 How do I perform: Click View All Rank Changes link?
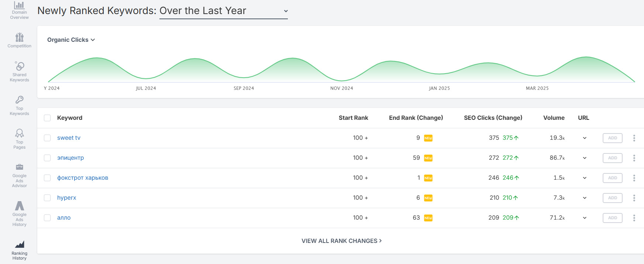click(x=342, y=241)
